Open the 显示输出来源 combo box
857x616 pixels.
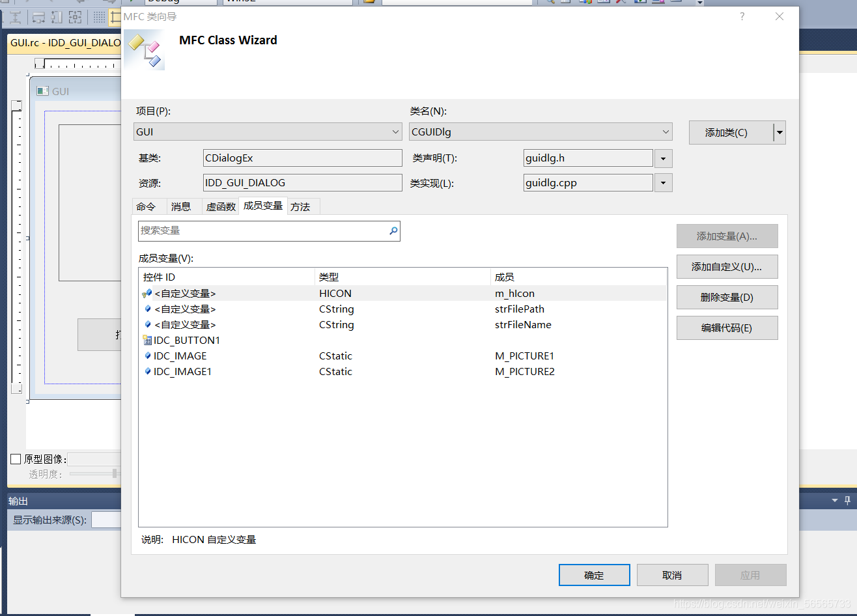pos(106,520)
